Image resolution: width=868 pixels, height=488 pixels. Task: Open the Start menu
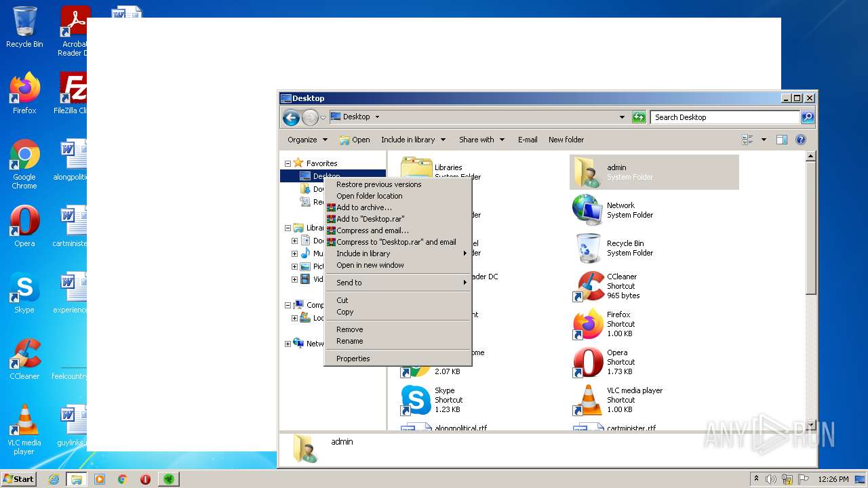coord(18,479)
